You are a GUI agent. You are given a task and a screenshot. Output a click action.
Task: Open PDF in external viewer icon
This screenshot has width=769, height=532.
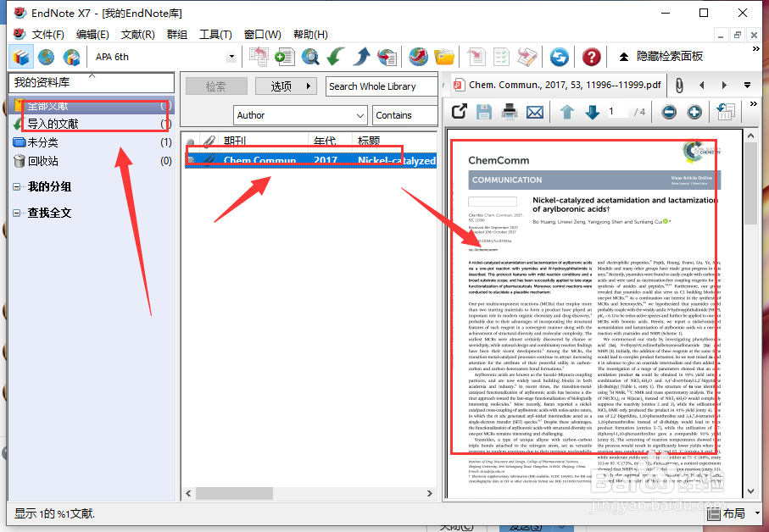click(x=459, y=112)
